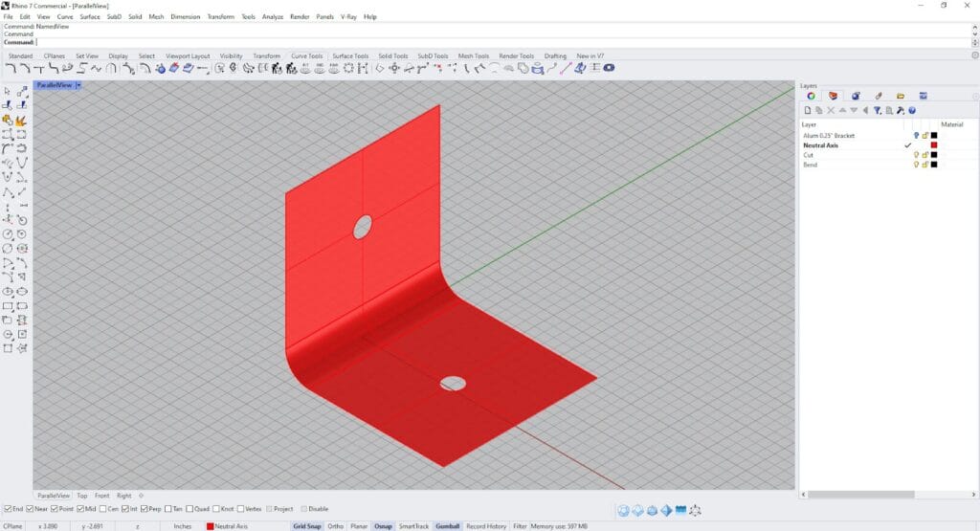
Task: Open the layer tools hammer icon
Action: tap(901, 111)
